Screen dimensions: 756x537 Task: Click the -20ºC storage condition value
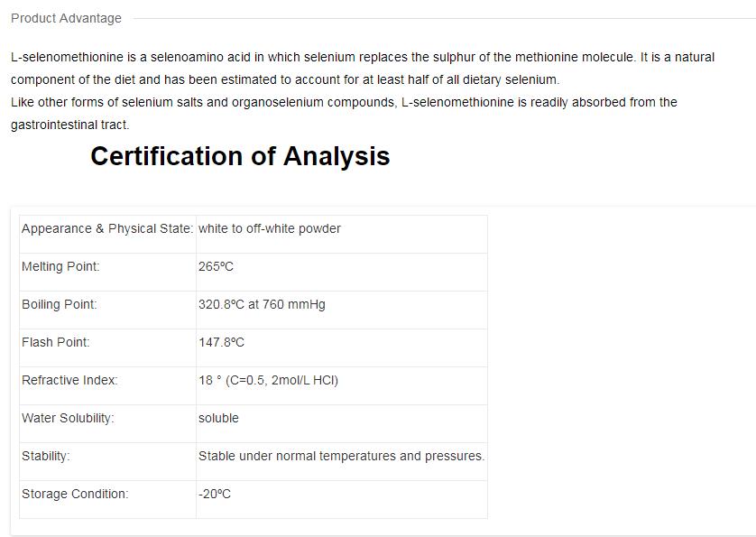[215, 494]
